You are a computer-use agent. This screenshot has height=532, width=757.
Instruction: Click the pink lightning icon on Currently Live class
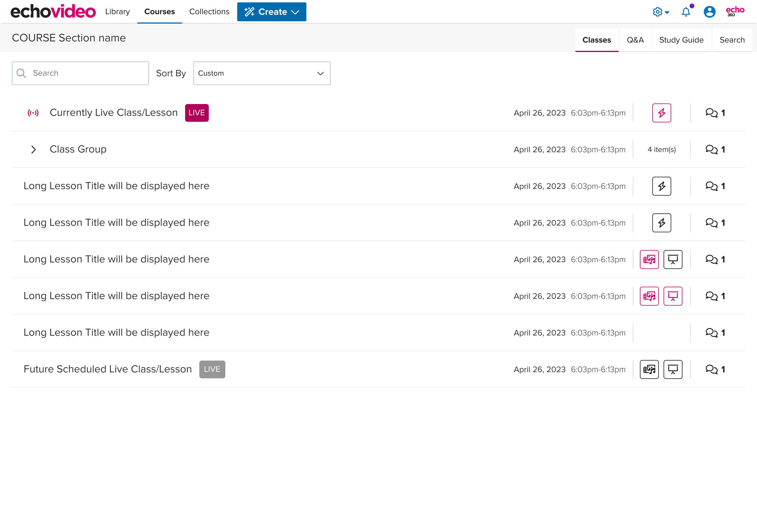(661, 113)
